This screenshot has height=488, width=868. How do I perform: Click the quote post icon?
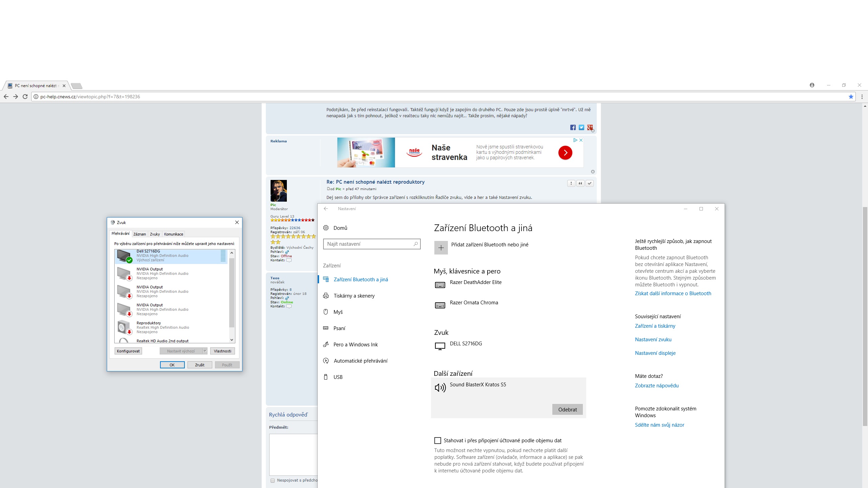[x=580, y=183]
